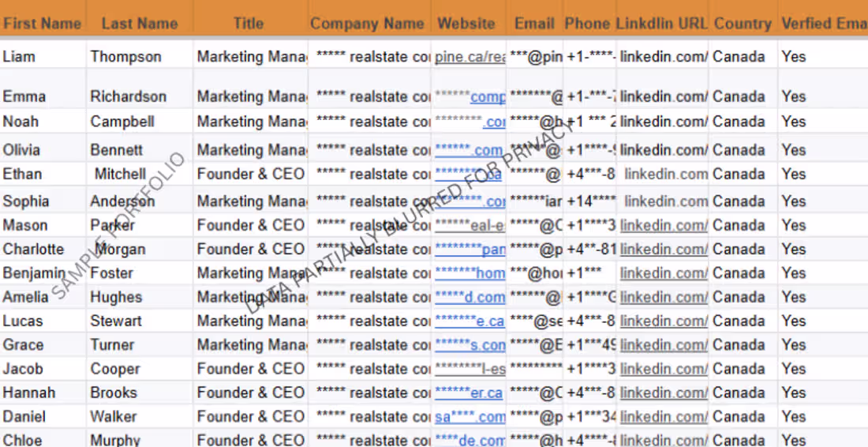868x447 pixels.
Task: Select the Website column header
Action: coord(466,23)
